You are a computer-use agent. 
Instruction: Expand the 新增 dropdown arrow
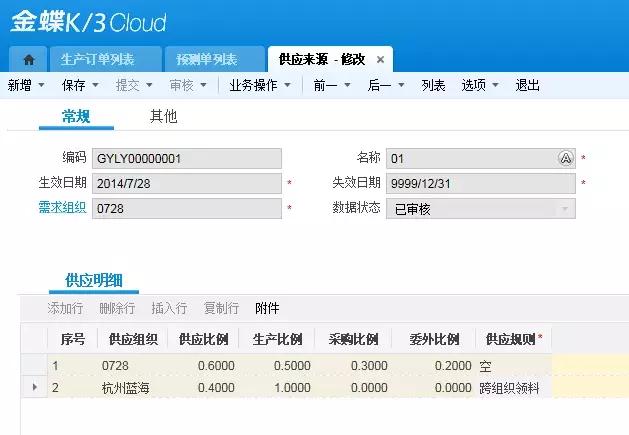pos(41,85)
